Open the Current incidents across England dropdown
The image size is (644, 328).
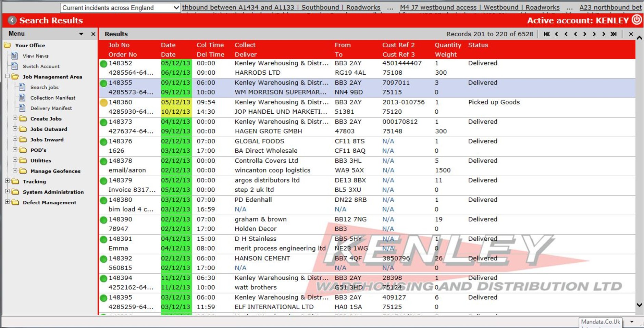point(120,8)
